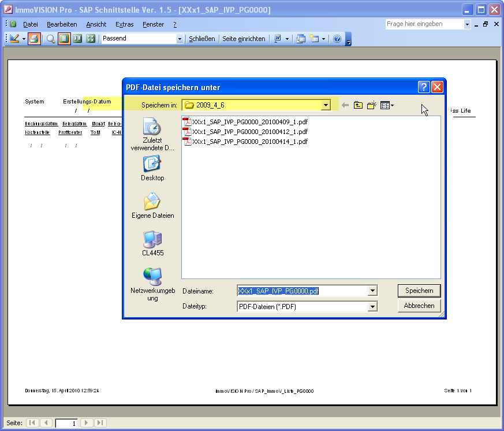
Task: Open Zuletzt verwendete Dokumente location
Action: (152, 132)
